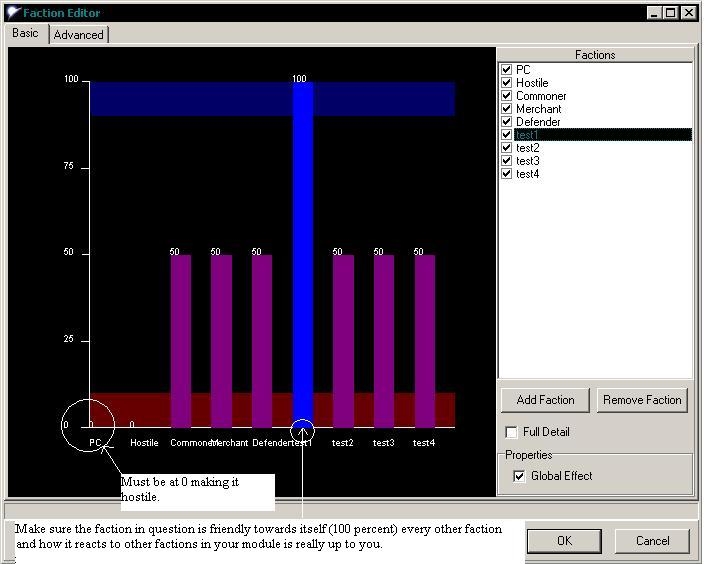Select Defender in the Factions list
The image size is (710, 564).
(x=538, y=122)
